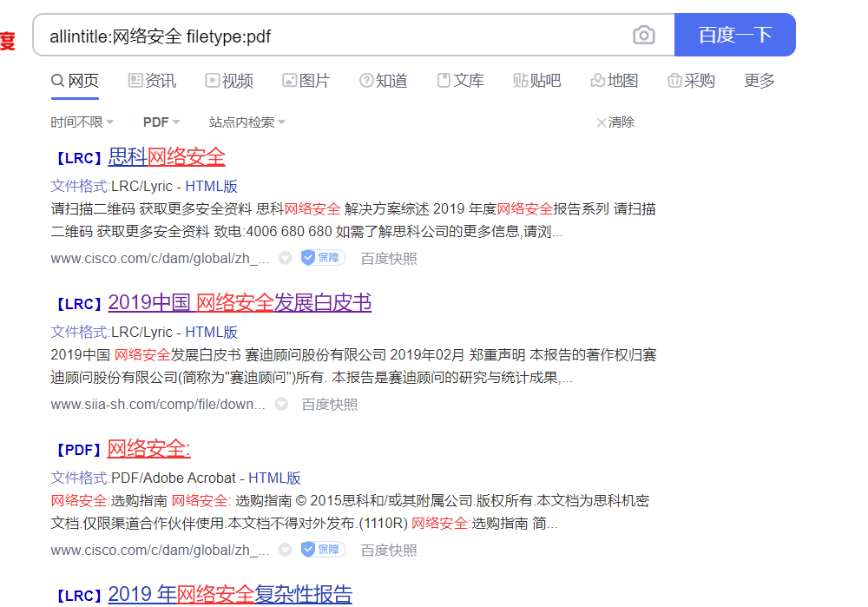
Task: Select the 网页 tab
Action: coord(75,81)
